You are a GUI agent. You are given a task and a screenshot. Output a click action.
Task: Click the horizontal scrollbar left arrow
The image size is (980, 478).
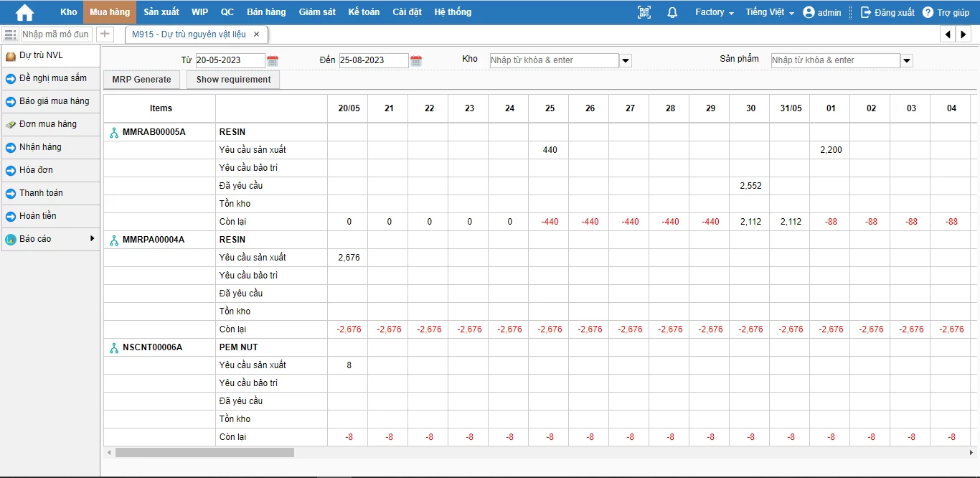pyautogui.click(x=109, y=453)
